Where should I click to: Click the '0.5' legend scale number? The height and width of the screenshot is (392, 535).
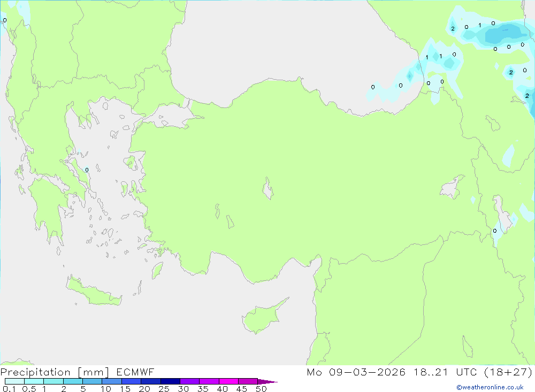point(29,389)
